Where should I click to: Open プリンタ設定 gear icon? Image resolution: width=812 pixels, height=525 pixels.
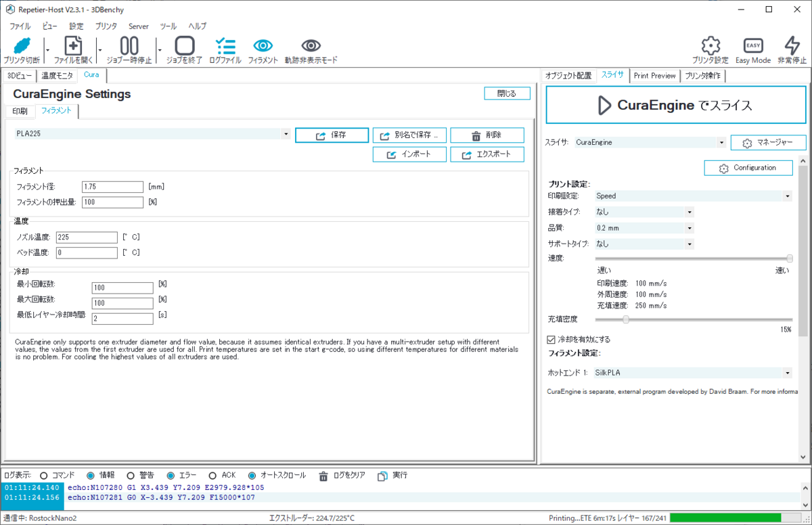click(710, 45)
